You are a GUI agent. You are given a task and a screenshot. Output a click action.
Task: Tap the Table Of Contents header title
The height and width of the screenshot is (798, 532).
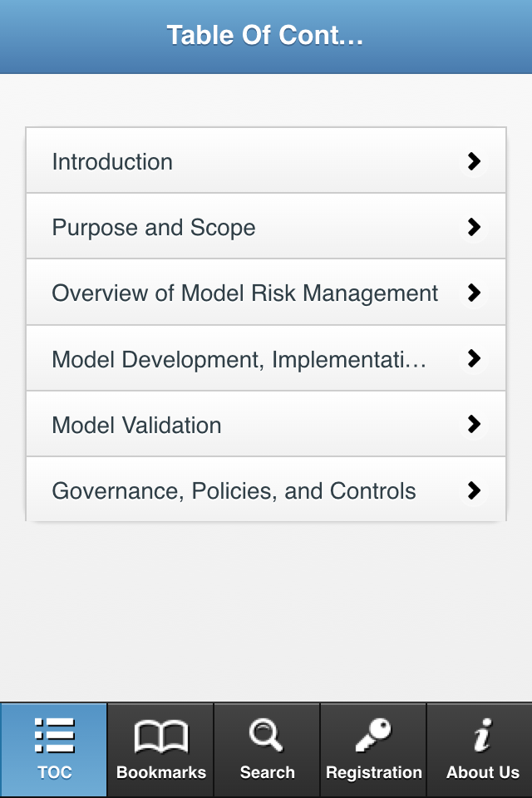pyautogui.click(x=265, y=36)
